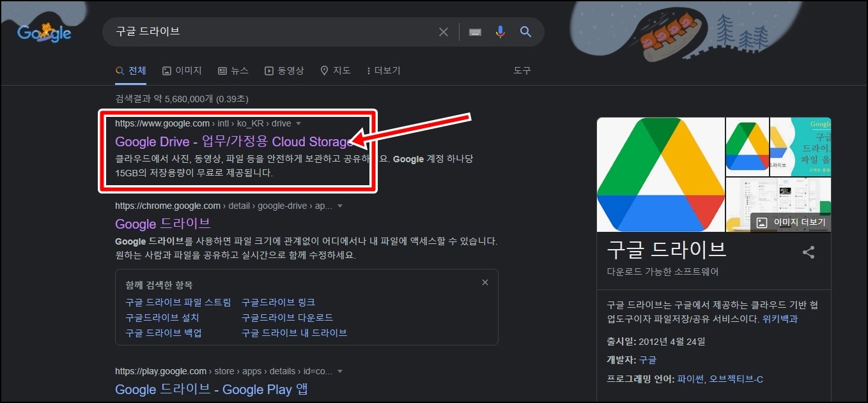Click the 구글 developer link
This screenshot has width=868, height=403.
coord(647,360)
